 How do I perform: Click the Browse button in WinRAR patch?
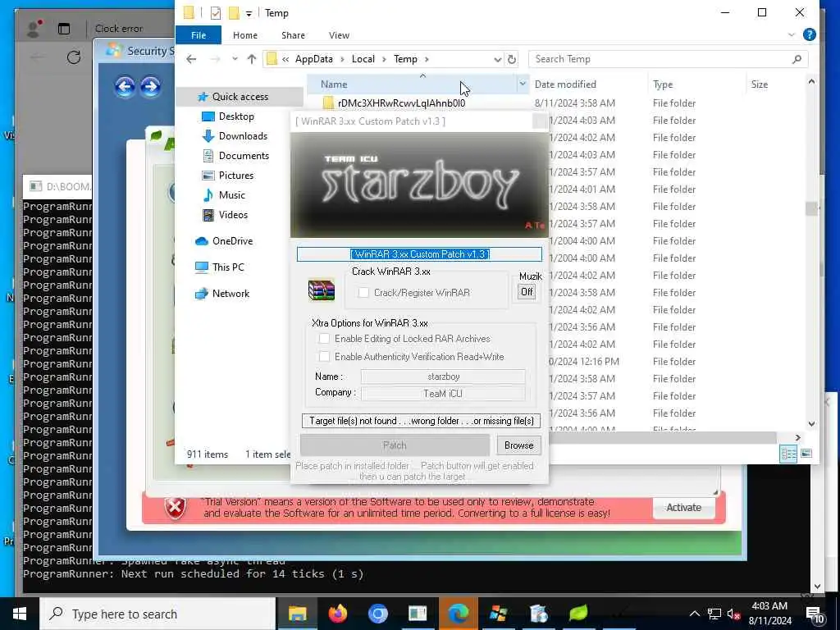coord(518,445)
